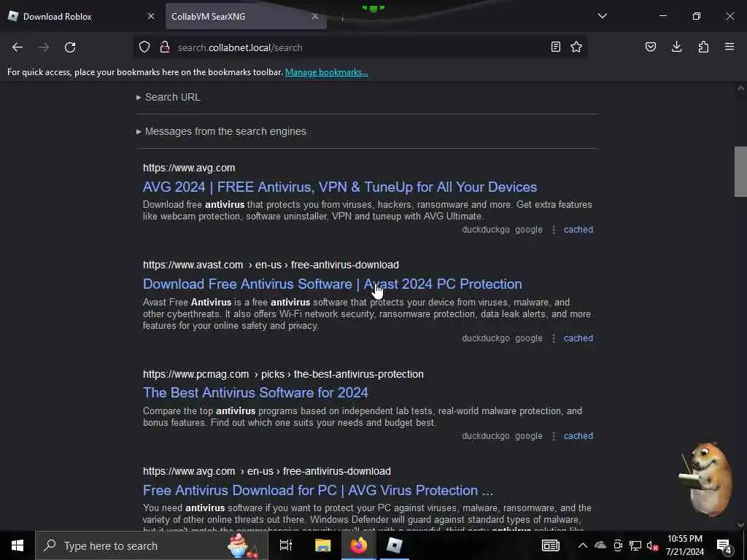Screen dimensions: 747x560
Task: Show hidden system tray icons
Action: 582,545
